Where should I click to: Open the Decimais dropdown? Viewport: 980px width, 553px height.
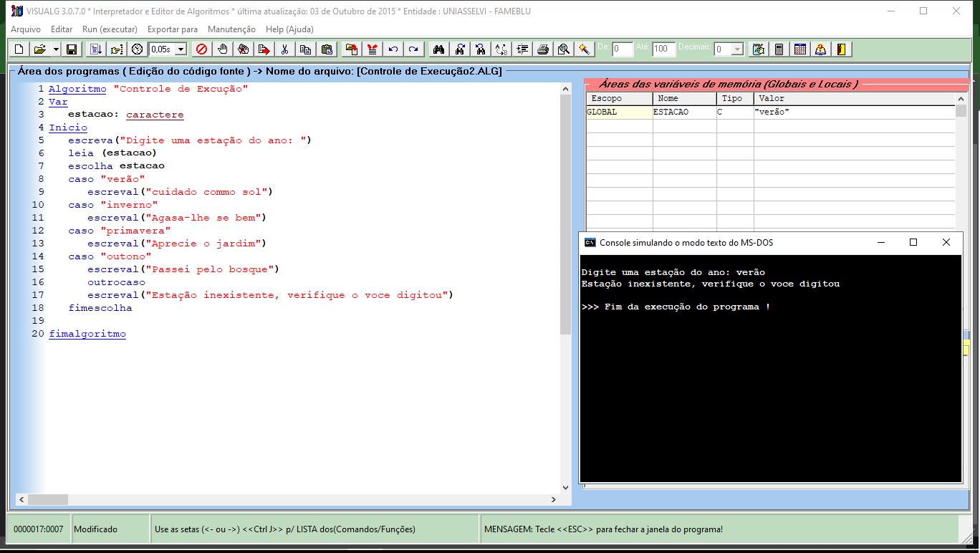point(737,49)
